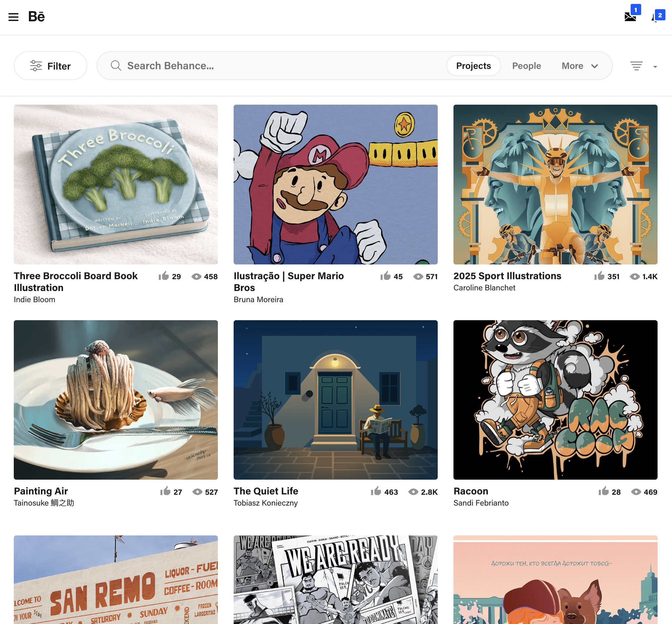Switch to the Projects tab
The image size is (672, 624).
[x=473, y=66]
